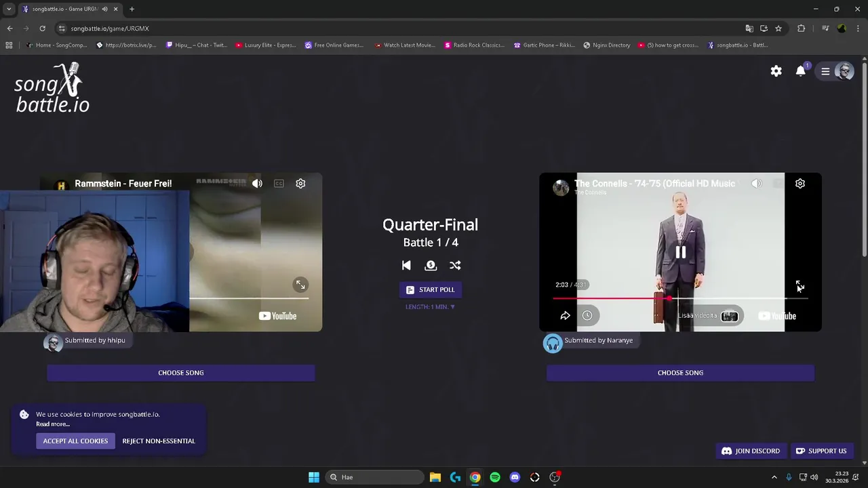The image size is (868, 488).
Task: Mute the tab via speaker icon
Action: tap(104, 9)
